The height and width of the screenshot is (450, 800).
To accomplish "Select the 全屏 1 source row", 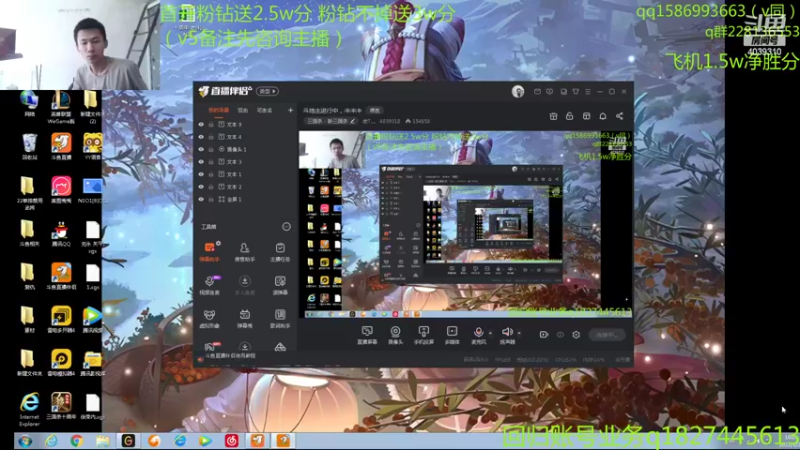I will point(246,199).
